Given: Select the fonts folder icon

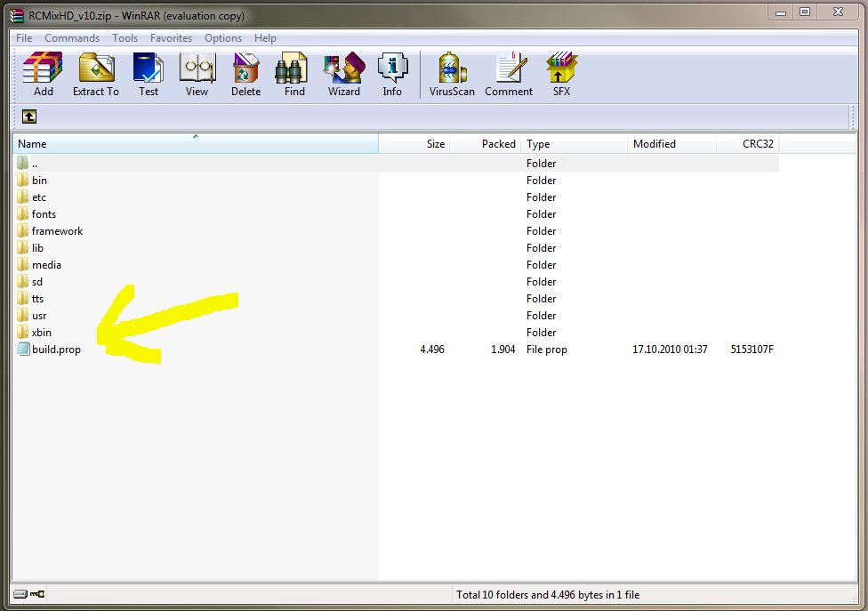Looking at the screenshot, I should pos(23,213).
